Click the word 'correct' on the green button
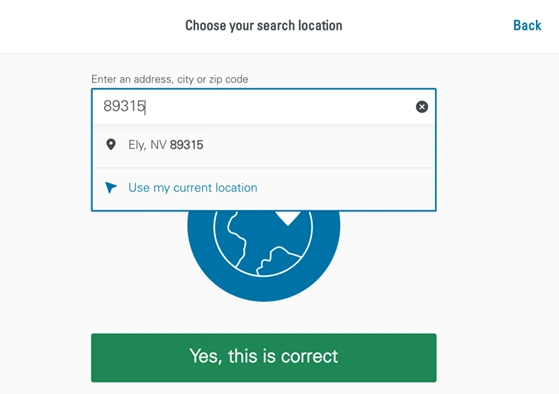This screenshot has height=394, width=559. pos(309,356)
